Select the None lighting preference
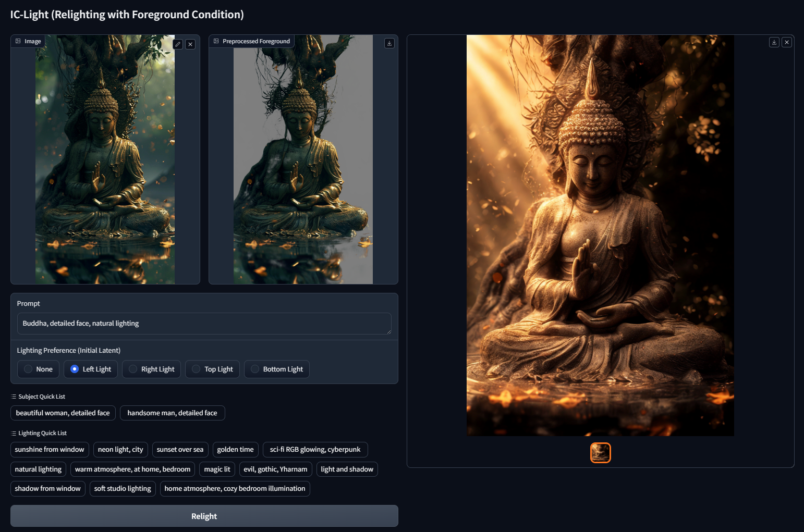This screenshot has width=804, height=532. tap(38, 369)
